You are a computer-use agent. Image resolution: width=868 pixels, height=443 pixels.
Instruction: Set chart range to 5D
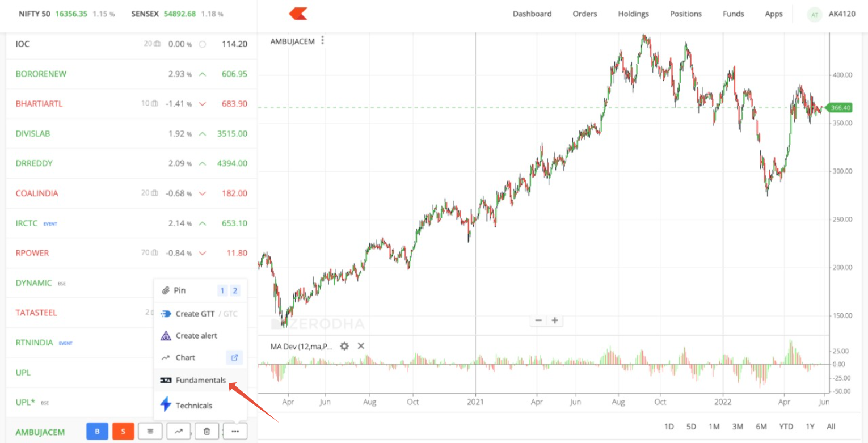click(x=691, y=427)
